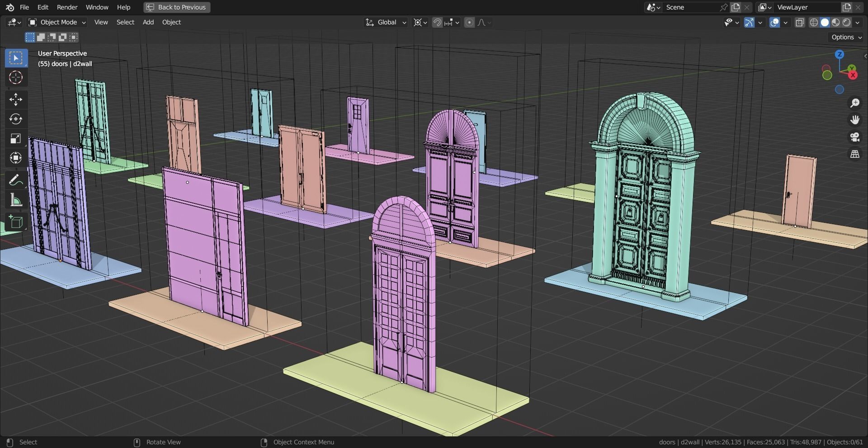Switch to Solid viewport shading
Screen dimensions: 868x448
(x=825, y=22)
